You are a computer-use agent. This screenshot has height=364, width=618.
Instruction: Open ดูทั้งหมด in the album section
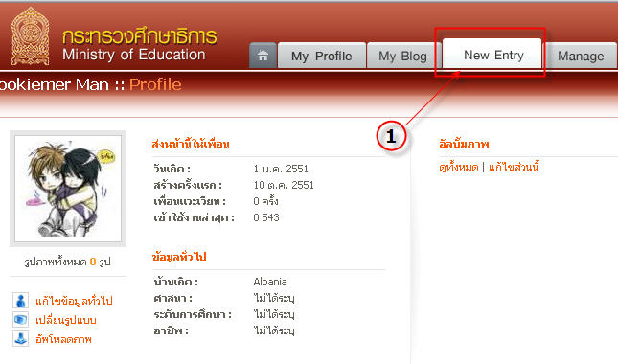point(458,167)
